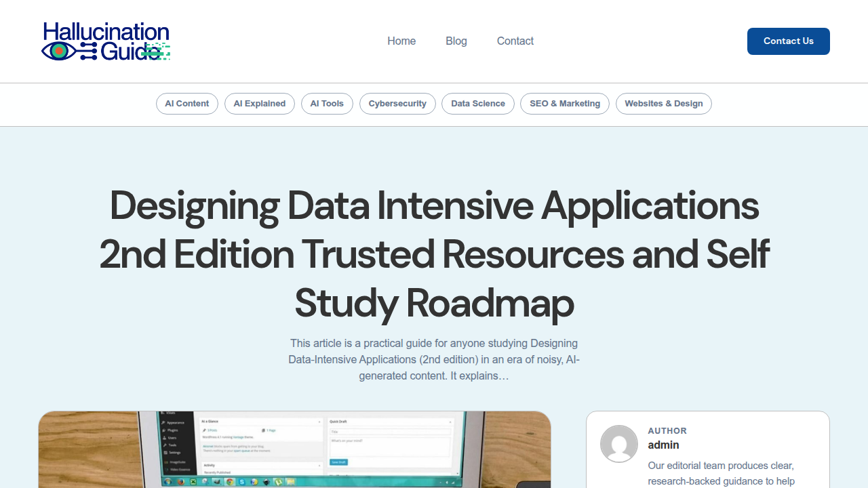Select the Data Science category pill
The image size is (868, 488).
coord(478,104)
